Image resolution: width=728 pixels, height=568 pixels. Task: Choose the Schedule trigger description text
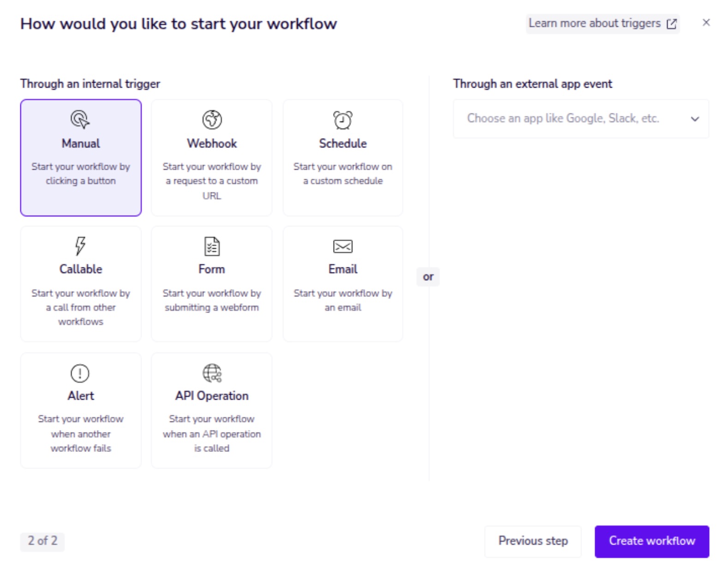(342, 174)
